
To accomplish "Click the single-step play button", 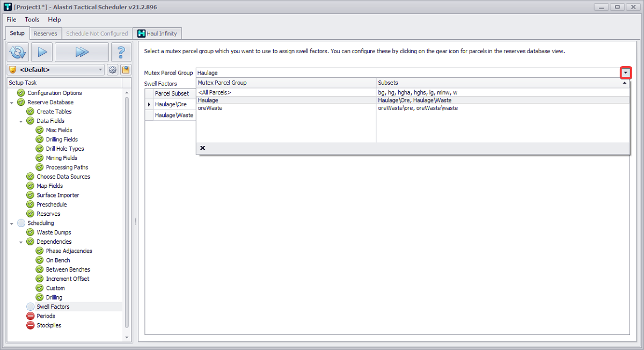I will click(42, 52).
